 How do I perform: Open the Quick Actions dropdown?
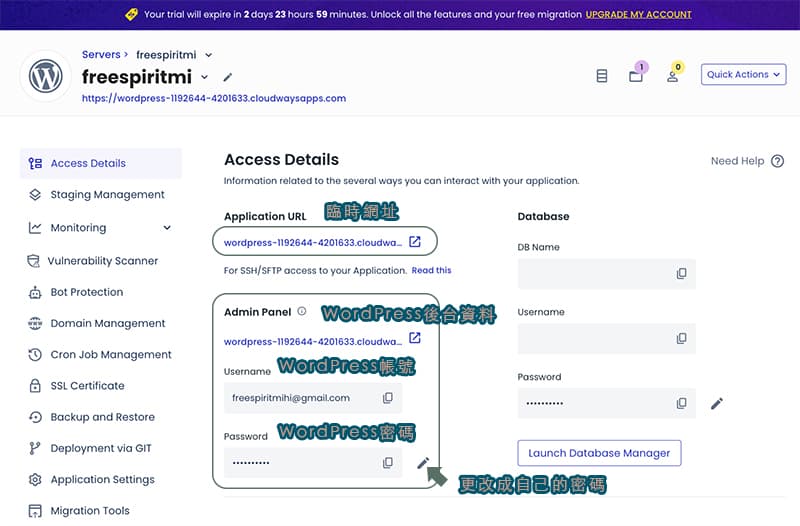743,74
